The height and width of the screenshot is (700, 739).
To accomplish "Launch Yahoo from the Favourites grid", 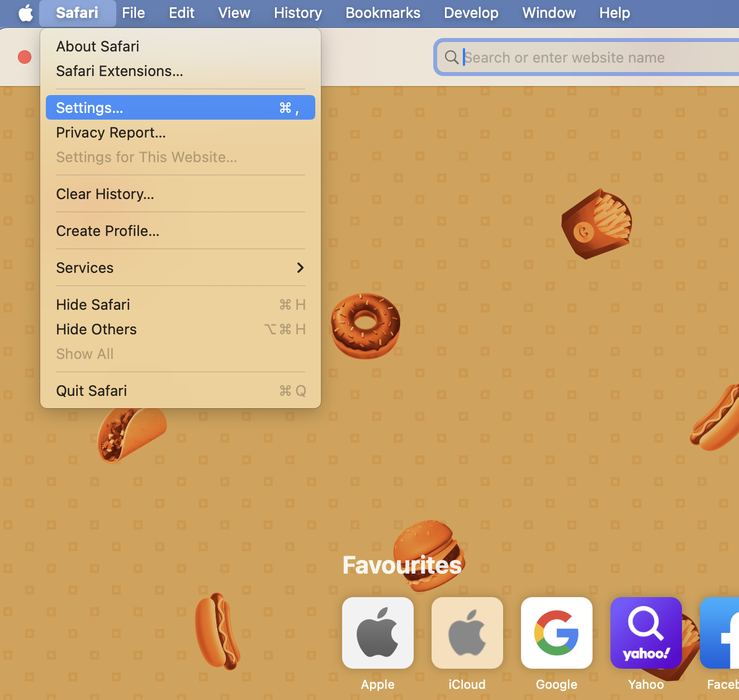I will [646, 632].
